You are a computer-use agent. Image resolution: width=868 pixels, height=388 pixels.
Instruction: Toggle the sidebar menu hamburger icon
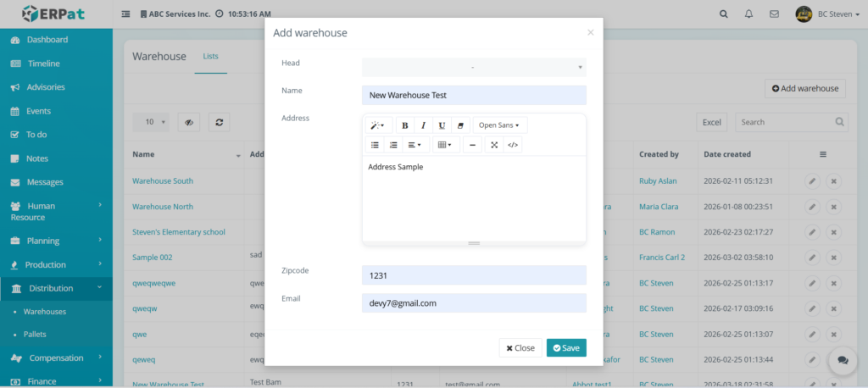pyautogui.click(x=126, y=14)
